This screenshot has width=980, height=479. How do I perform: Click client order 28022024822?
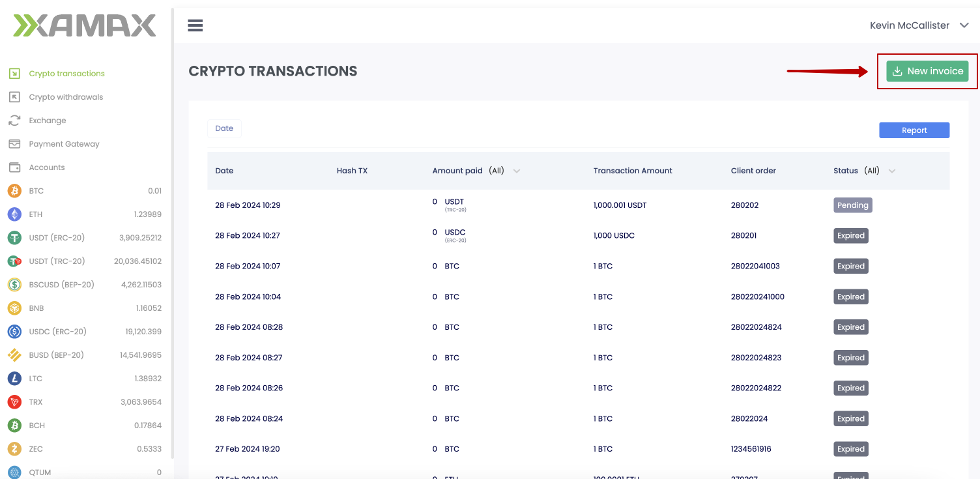click(x=756, y=388)
